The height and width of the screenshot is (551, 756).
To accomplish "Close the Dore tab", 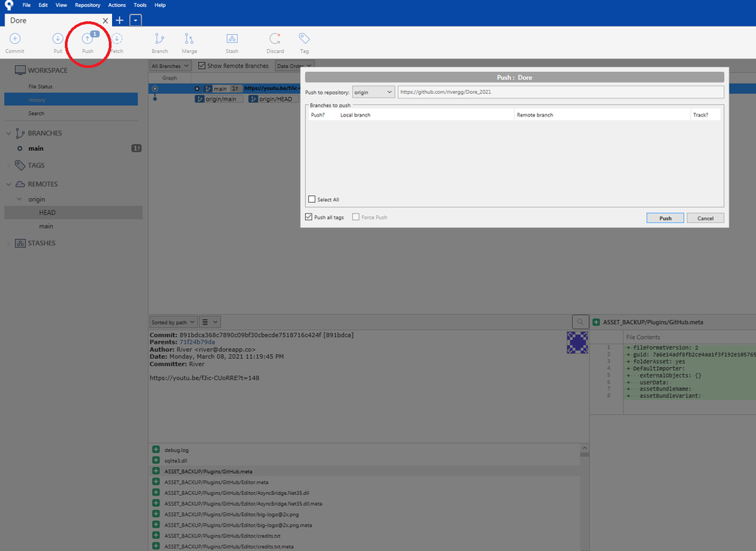I will click(105, 20).
